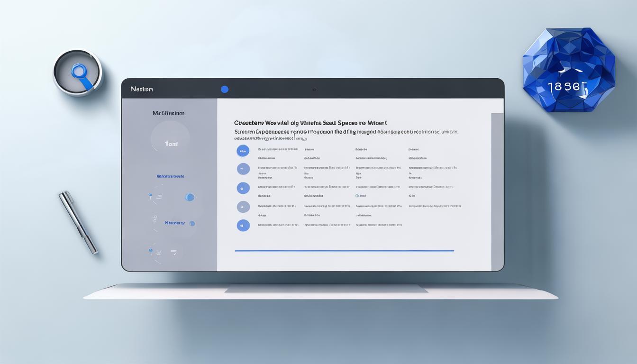
Task: Select the fifth blue circle list icon
Action: pos(243,226)
